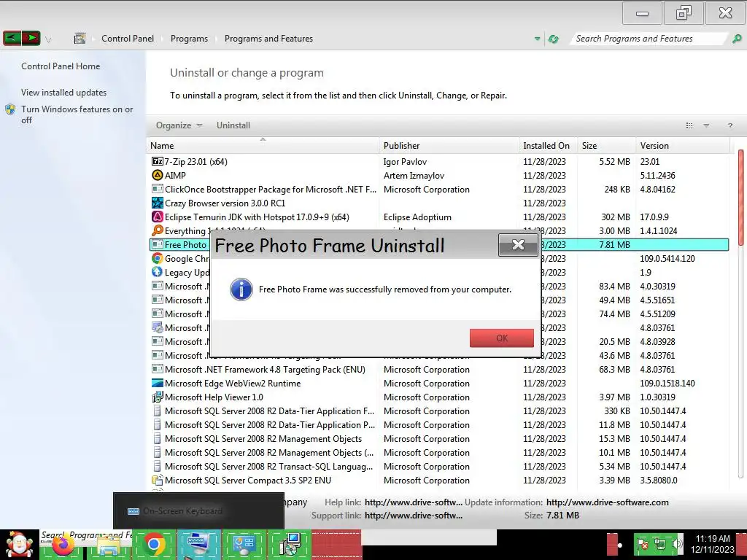Select the Eclipse Temurin JDK icon
Image resolution: width=747 pixels, height=560 pixels.
tap(158, 217)
